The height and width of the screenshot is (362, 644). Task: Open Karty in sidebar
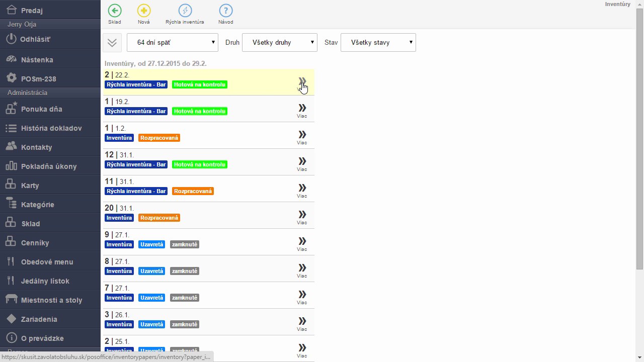(x=50, y=185)
